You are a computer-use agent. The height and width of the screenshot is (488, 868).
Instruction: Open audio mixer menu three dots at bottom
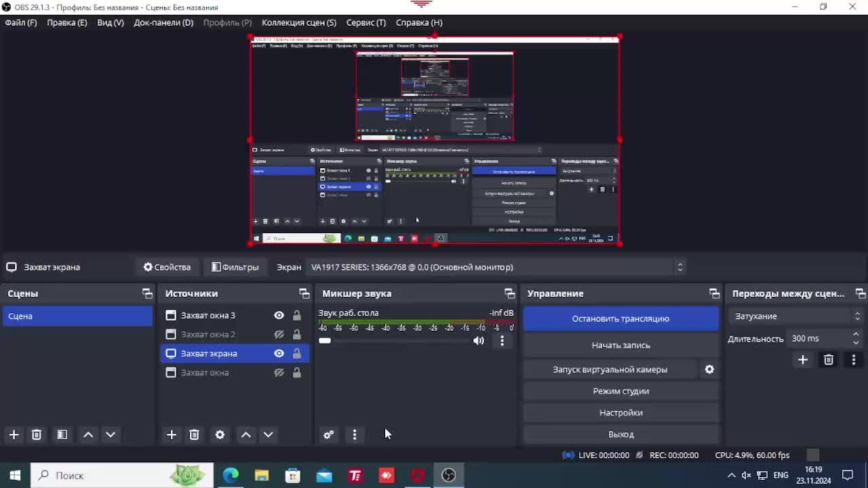(355, 434)
